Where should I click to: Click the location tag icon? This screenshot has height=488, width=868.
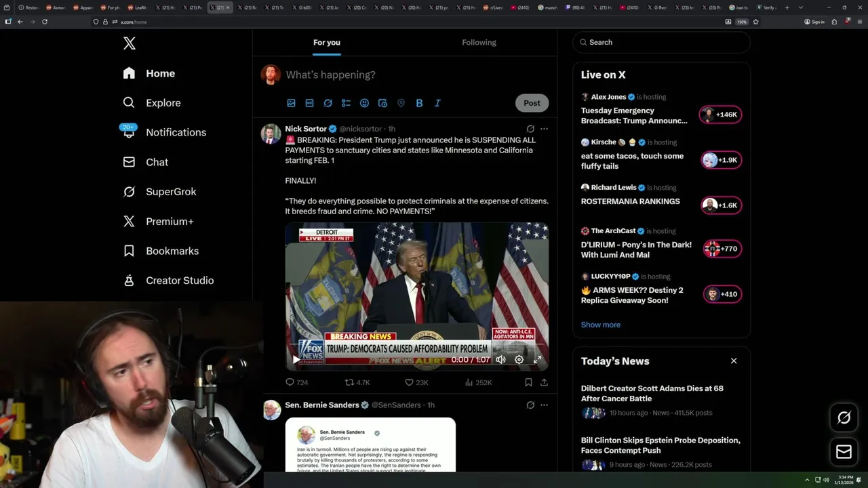pos(401,103)
